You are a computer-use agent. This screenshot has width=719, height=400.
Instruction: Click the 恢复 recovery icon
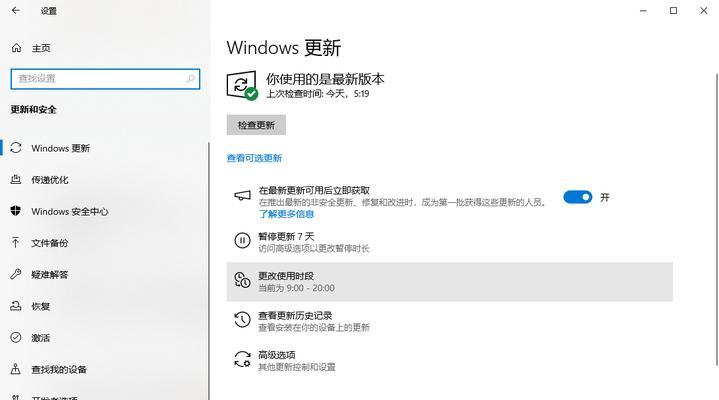tap(16, 306)
